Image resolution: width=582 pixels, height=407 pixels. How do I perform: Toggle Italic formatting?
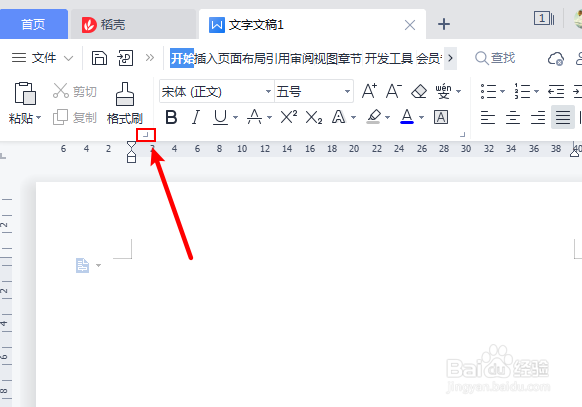pyautogui.click(x=196, y=118)
